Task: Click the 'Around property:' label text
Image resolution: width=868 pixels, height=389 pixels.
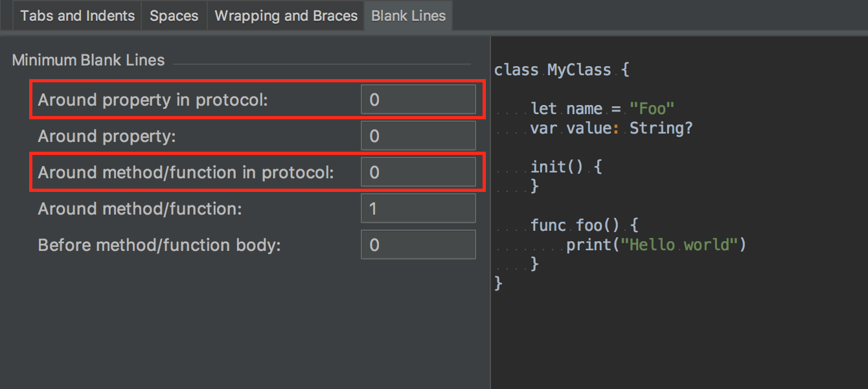Action: tap(107, 136)
